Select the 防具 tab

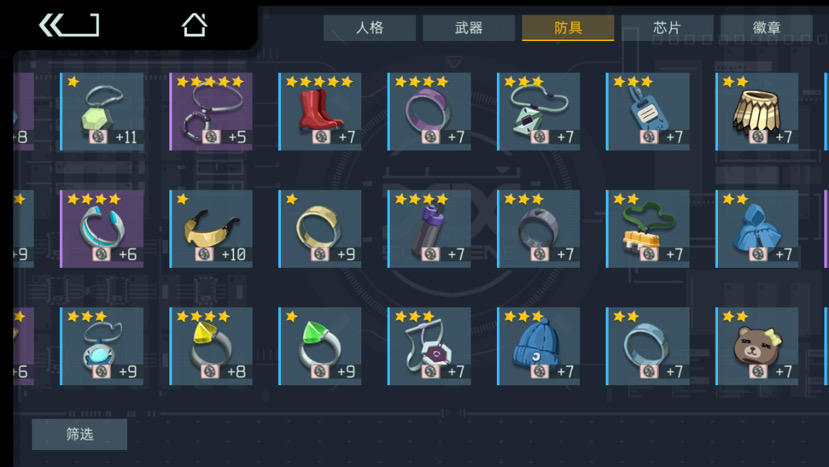coord(568,28)
